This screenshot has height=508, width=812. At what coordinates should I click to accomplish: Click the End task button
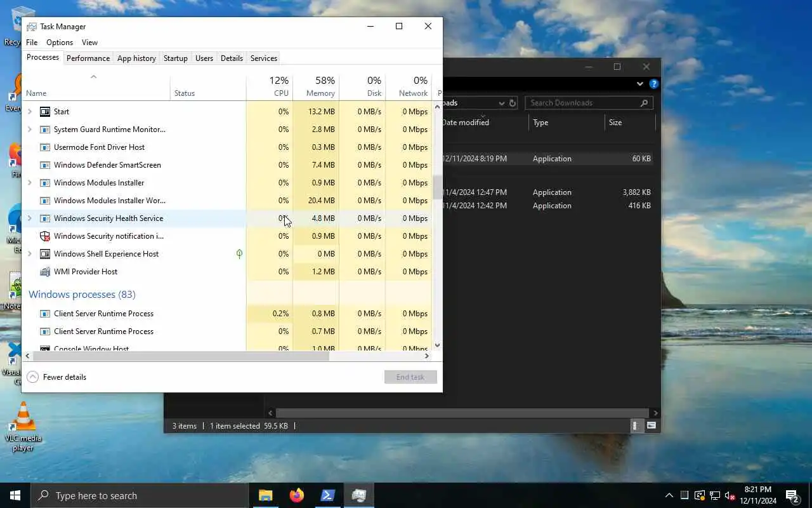pos(410,377)
